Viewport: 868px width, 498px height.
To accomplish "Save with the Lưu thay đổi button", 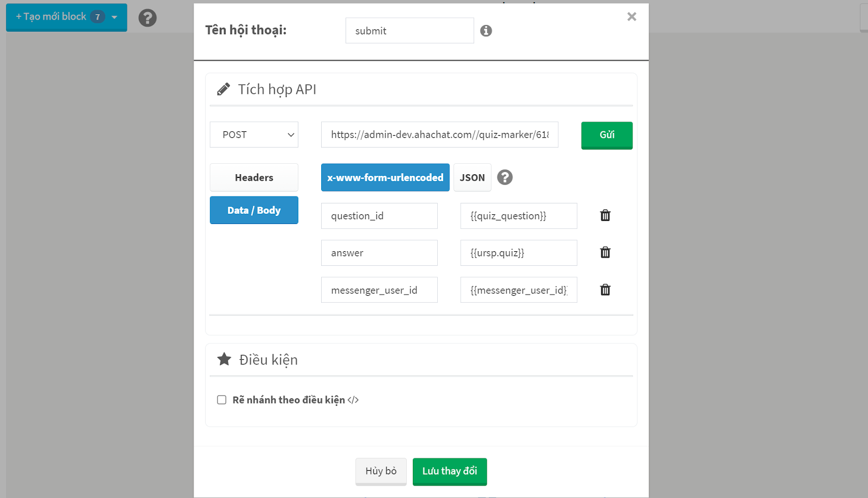I will click(450, 471).
